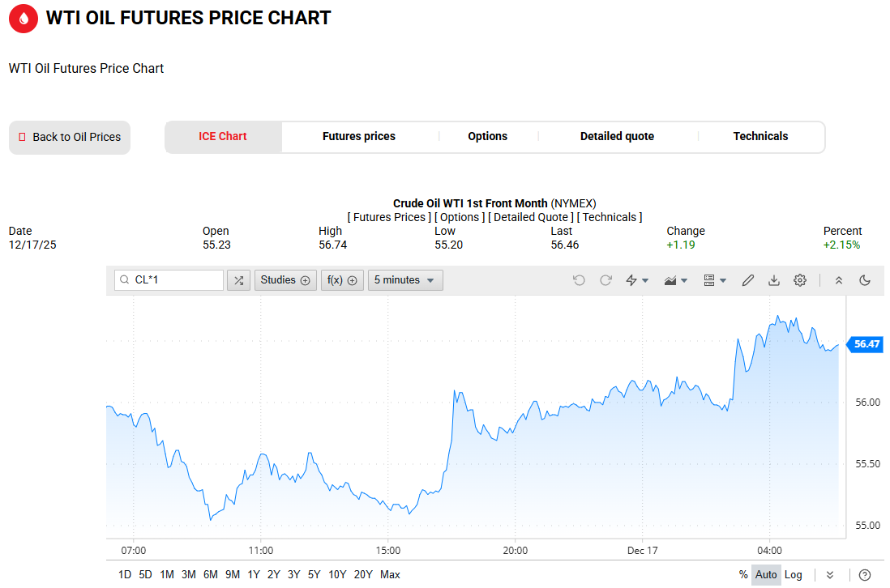Open the pencil drawing tools

pos(748,280)
